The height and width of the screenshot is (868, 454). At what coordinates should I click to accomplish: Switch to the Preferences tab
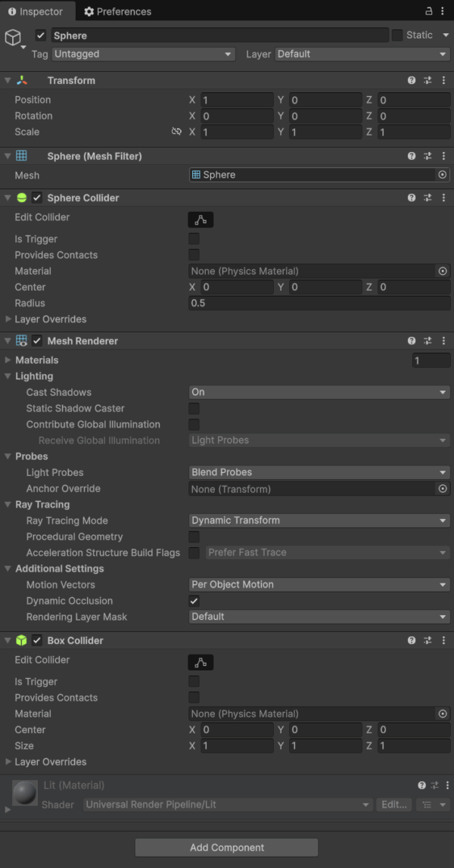coord(117,11)
